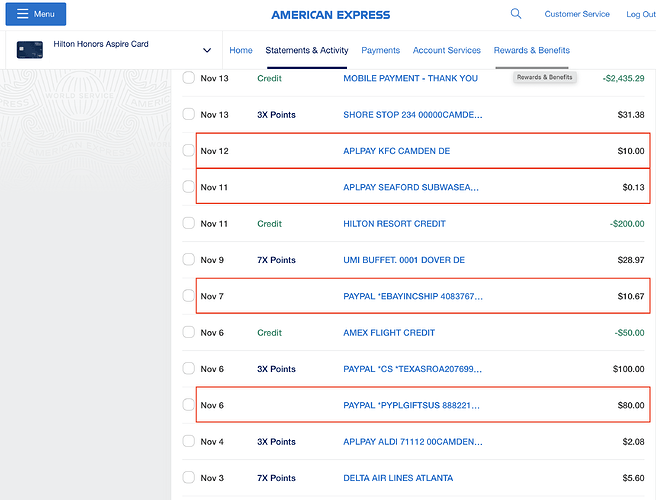
Task: Click the $28.97 amount
Action: tap(631, 260)
